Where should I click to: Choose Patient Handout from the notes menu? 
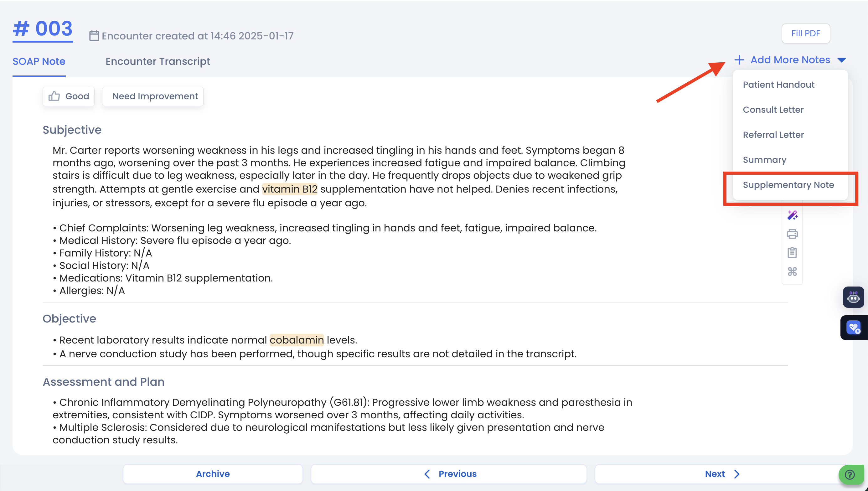tap(778, 85)
